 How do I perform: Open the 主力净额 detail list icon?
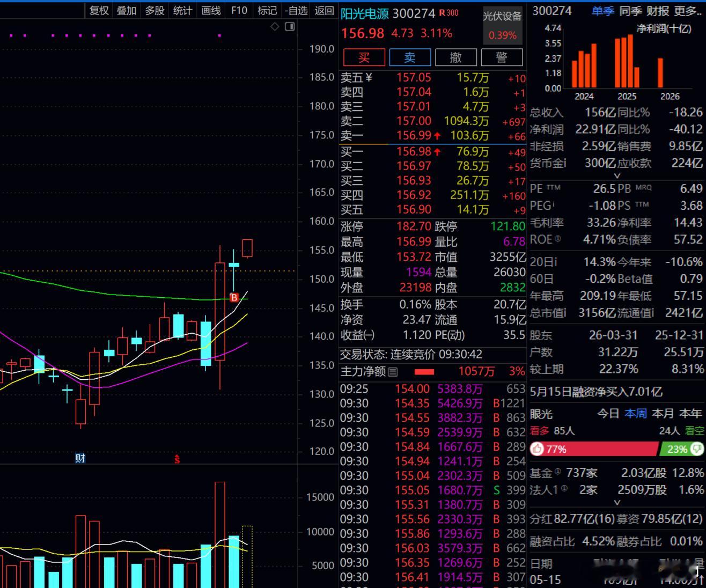tap(393, 371)
